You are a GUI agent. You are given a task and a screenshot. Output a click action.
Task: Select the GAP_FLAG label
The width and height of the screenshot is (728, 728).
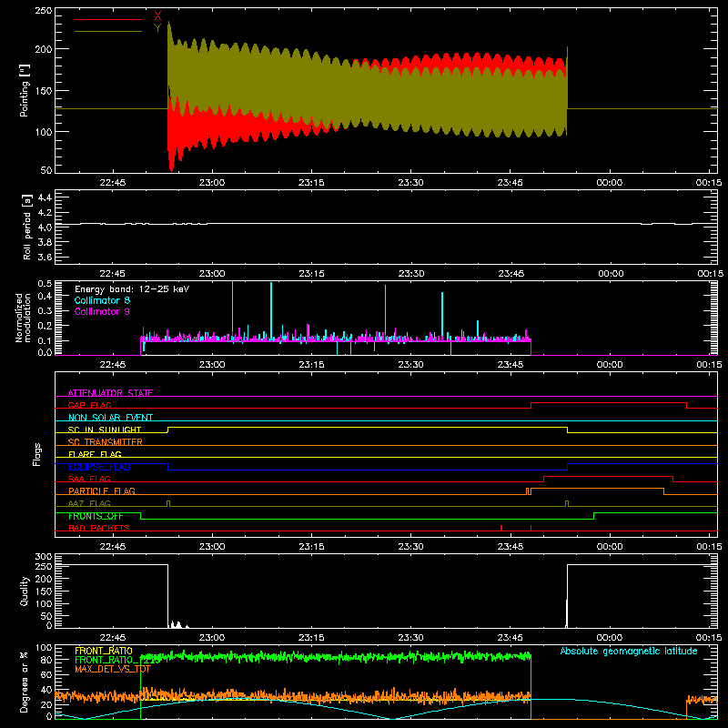(89, 405)
